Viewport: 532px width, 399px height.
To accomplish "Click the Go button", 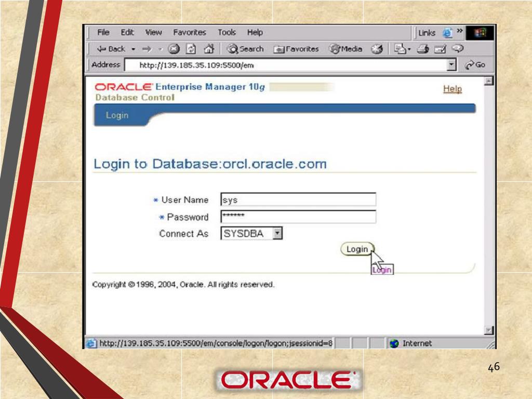I will coord(475,65).
